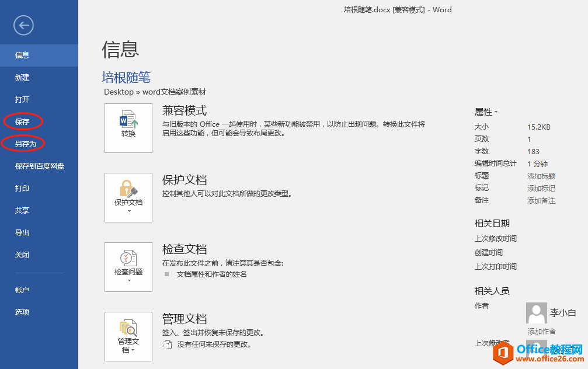Image resolution: width=588 pixels, height=369 pixels.
Task: Expand the 属性 properties dropdown
Action: (x=486, y=112)
